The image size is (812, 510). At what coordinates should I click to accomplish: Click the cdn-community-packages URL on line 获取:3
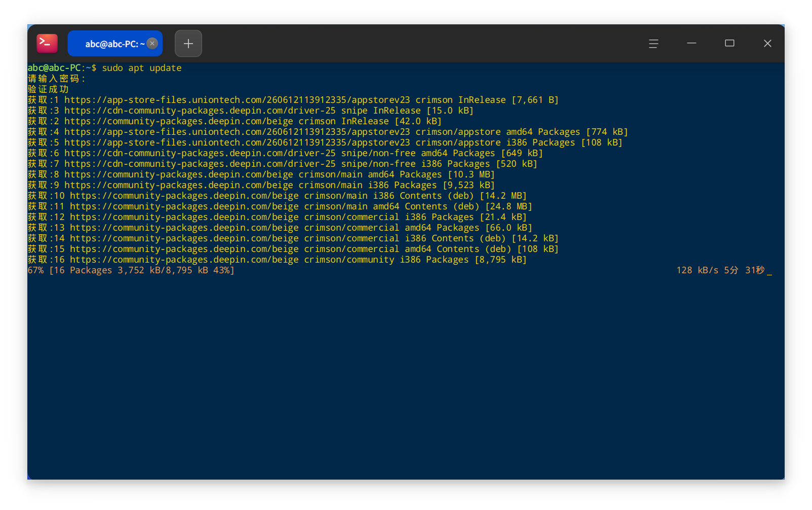coord(200,111)
